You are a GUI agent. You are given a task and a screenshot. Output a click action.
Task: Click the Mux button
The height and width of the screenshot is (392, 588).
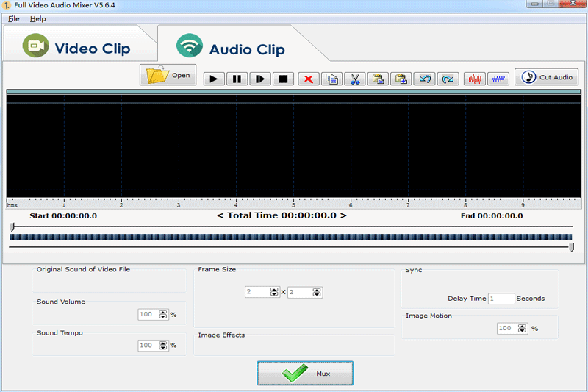click(x=305, y=373)
